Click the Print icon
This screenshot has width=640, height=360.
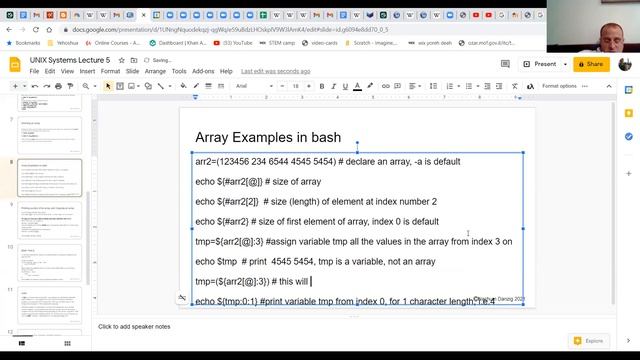pos(58,86)
